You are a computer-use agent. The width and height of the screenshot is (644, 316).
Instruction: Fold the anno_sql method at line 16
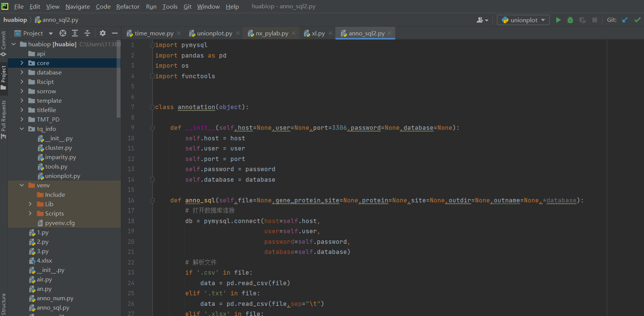(152, 201)
